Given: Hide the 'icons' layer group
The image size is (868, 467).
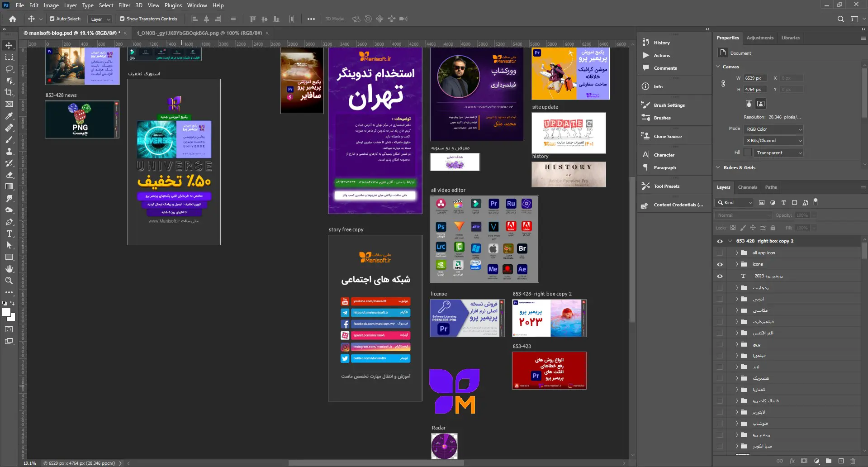Looking at the screenshot, I should point(720,264).
